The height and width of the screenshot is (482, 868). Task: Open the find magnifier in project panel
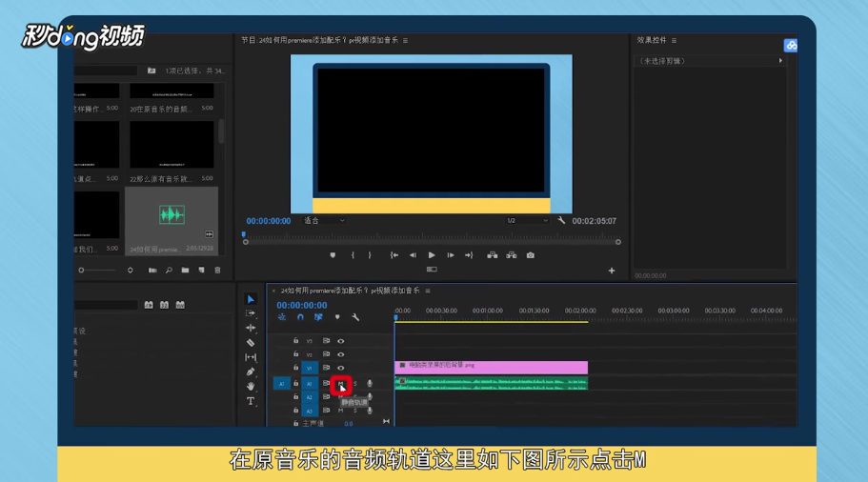click(x=169, y=270)
